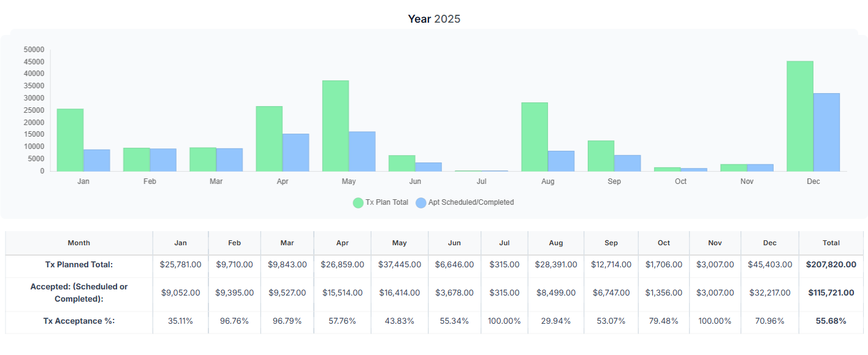Click the $6,747.00 September accepted cell
Image resolution: width=868 pixels, height=355 pixels.
click(611, 293)
